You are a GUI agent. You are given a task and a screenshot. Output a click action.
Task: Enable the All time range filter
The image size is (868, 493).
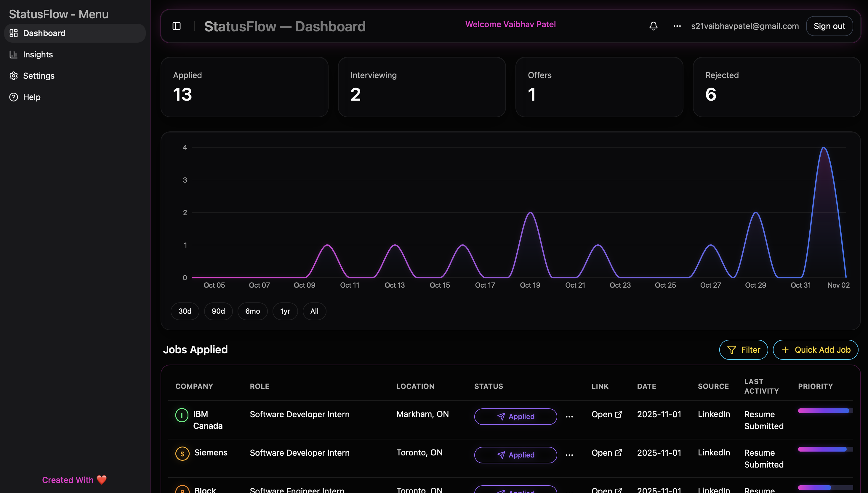[314, 311]
